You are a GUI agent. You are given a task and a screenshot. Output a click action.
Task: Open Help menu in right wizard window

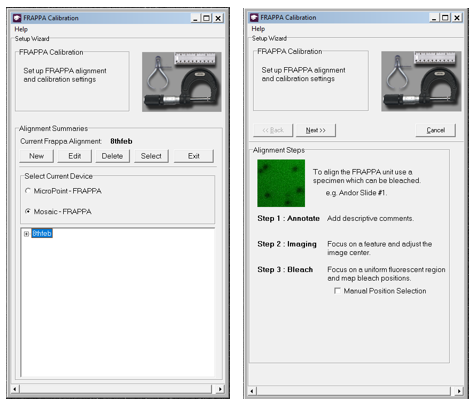pyautogui.click(x=258, y=29)
